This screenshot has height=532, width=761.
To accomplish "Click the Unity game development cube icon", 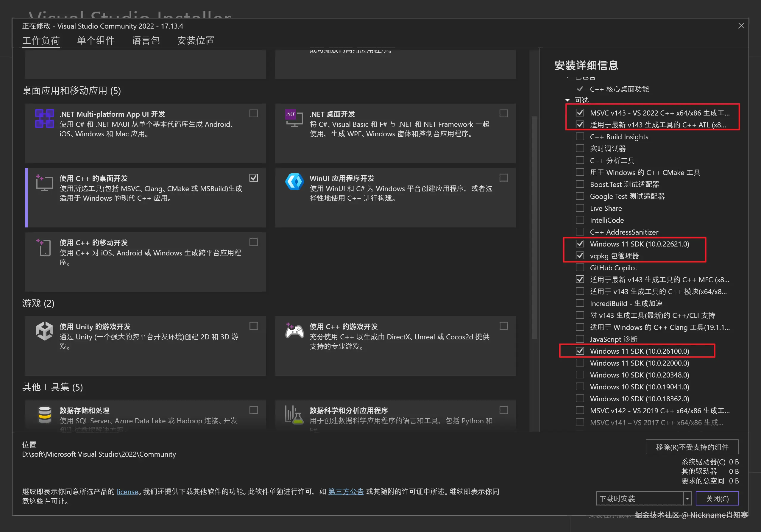I will (44, 331).
